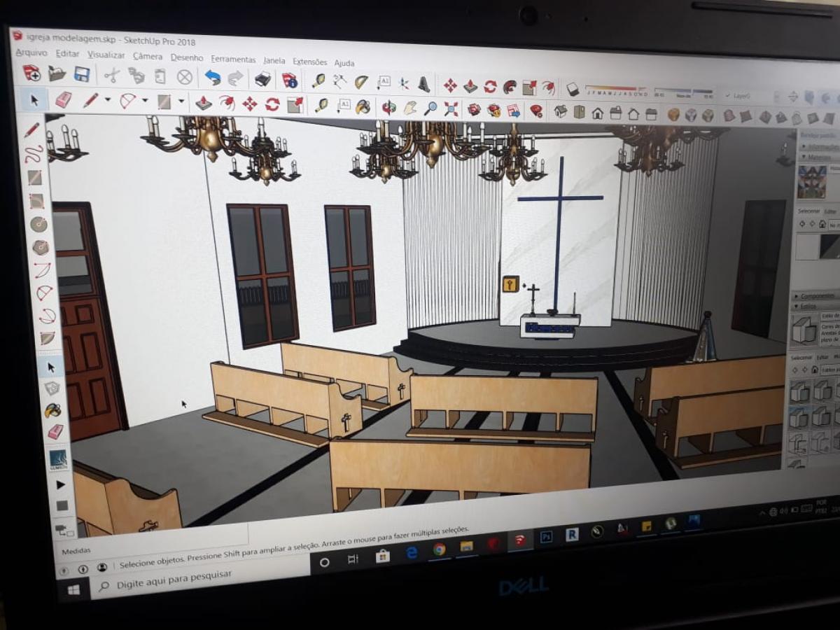The height and width of the screenshot is (630, 840).
Task: Open the Extensões menu
Action: [x=309, y=62]
